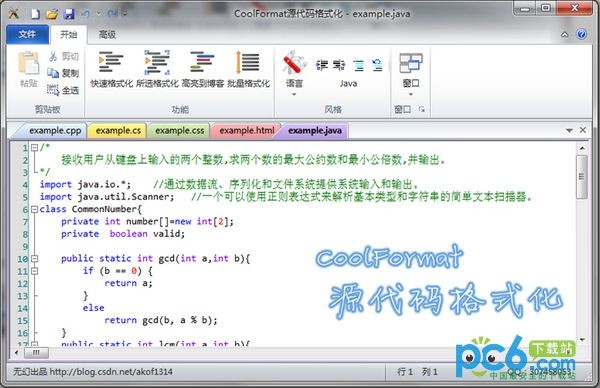
Task: Run 所选格式化 format selection
Action: [x=157, y=69]
